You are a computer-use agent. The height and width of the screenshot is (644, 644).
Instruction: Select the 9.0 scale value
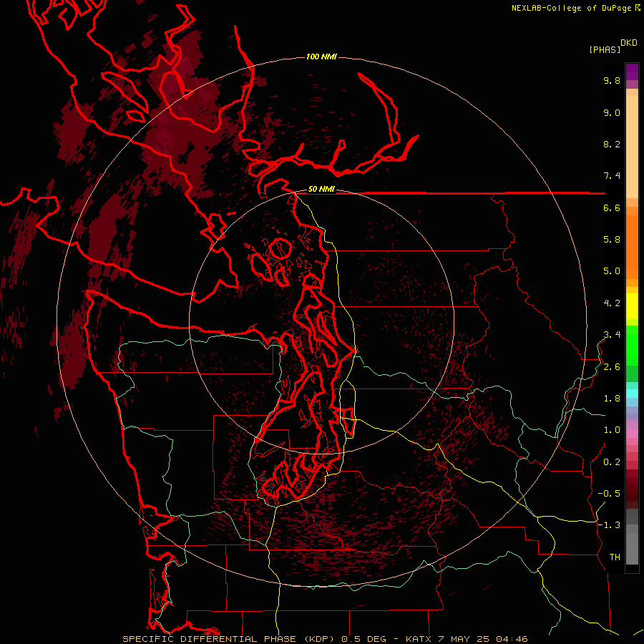point(612,112)
